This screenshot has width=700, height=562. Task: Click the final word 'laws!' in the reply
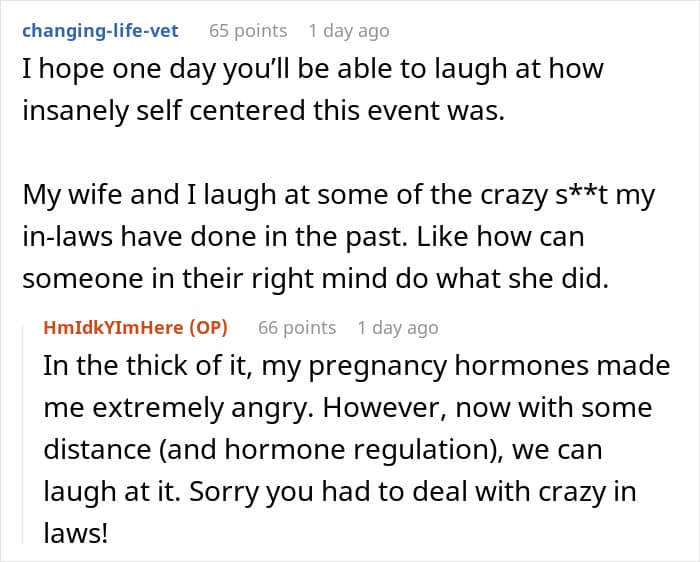tap(76, 533)
